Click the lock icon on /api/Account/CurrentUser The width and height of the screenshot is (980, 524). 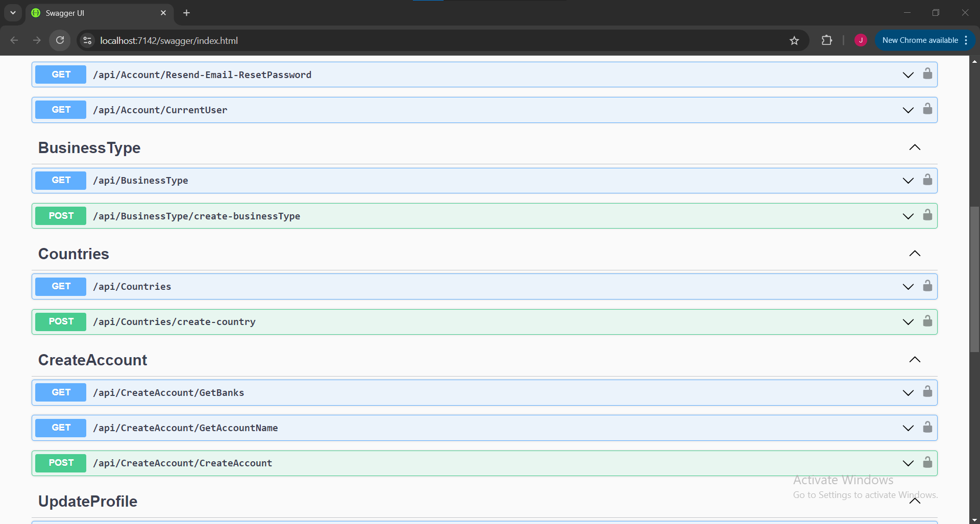click(927, 109)
